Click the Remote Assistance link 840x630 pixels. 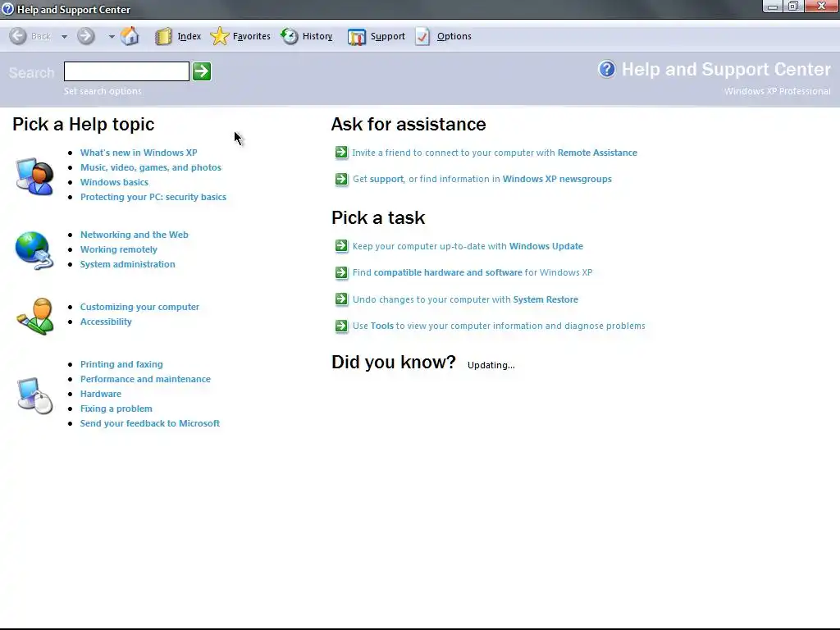coord(597,153)
